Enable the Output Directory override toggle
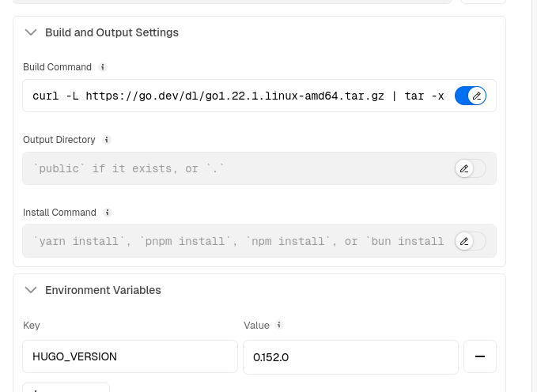Viewport: 537px width, 392px height. point(471,168)
